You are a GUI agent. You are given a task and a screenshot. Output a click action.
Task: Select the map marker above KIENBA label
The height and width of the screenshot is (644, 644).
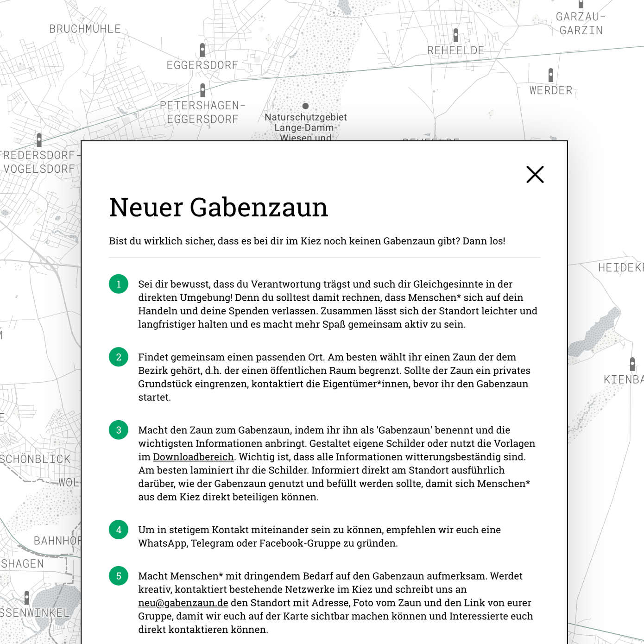tap(632, 364)
